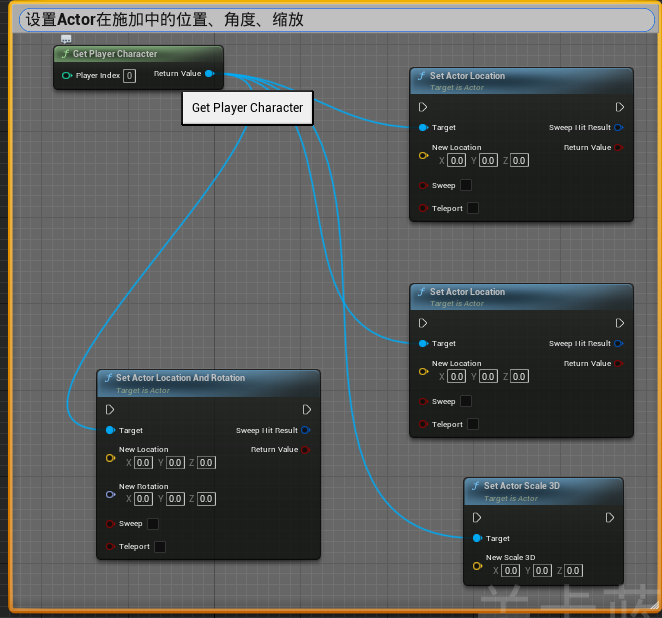Click the New Rotation X value field
662x618 pixels.
click(x=143, y=499)
